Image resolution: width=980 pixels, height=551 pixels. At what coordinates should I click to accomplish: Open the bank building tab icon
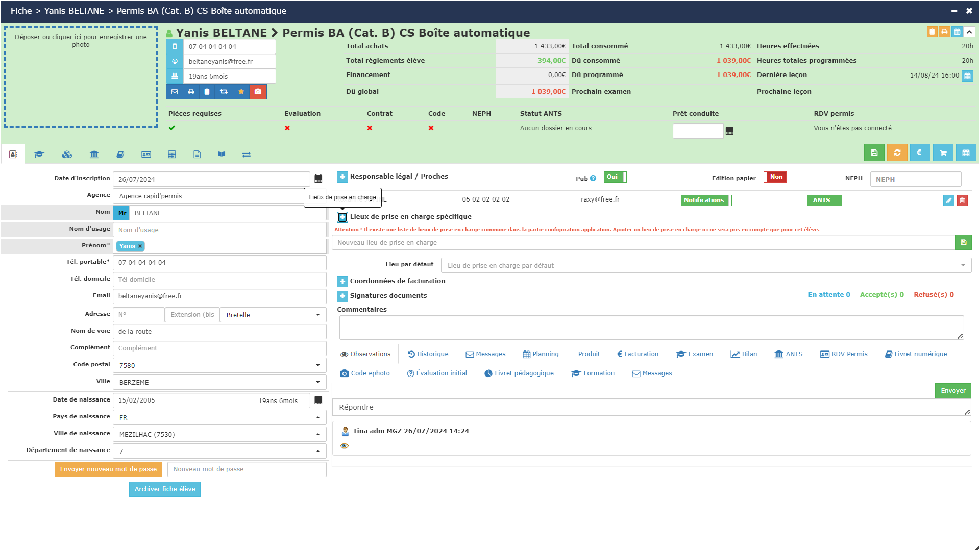pos(94,154)
